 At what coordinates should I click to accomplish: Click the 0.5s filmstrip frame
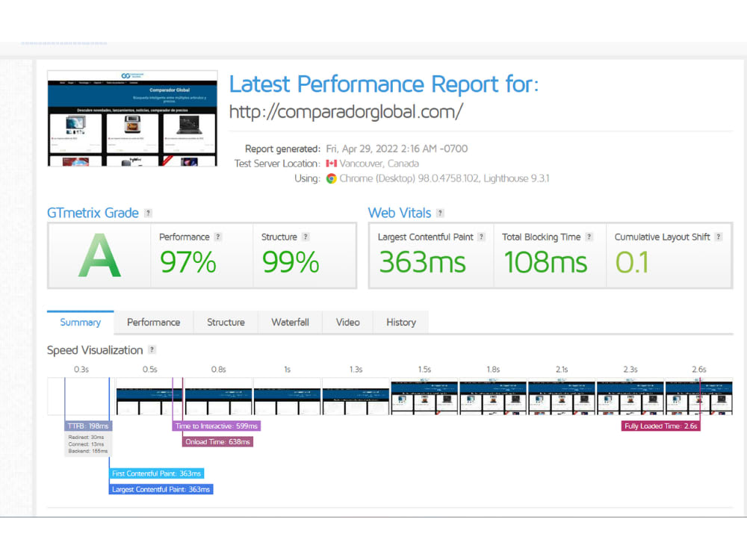[149, 396]
